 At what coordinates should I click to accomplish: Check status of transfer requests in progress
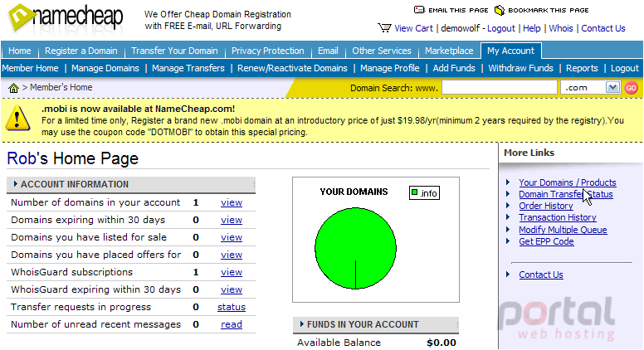(232, 307)
